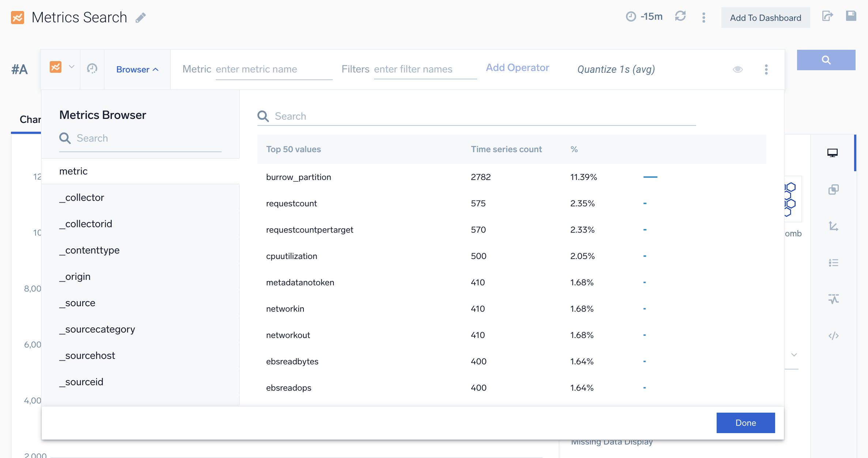Click the save disk icon

851,16
